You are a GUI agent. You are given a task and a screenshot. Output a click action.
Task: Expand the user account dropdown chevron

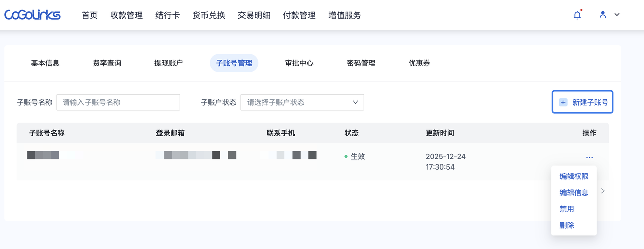click(617, 15)
